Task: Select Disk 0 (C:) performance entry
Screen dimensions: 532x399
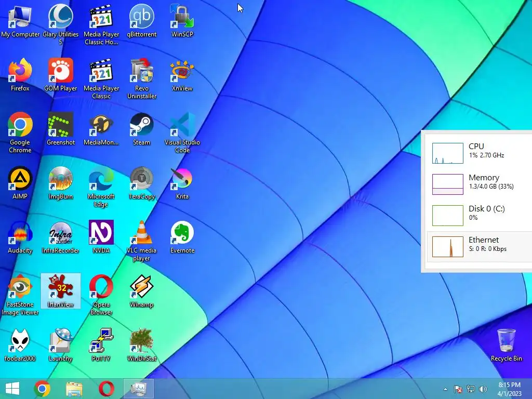Action: point(480,216)
